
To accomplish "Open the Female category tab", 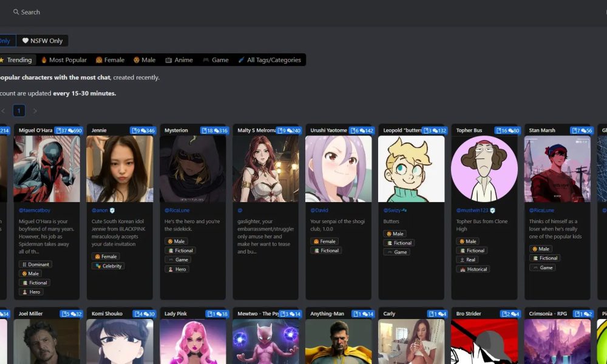I will (x=110, y=59).
